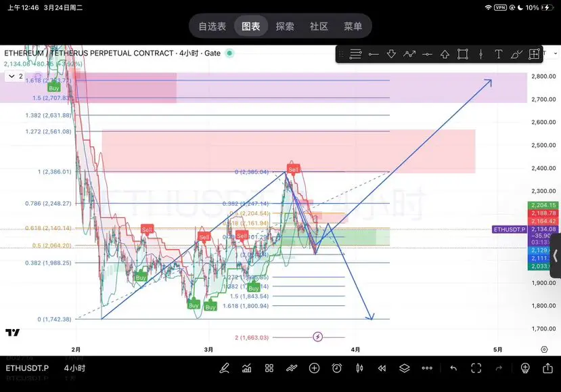Switch to the 社区 community tab
The height and width of the screenshot is (392, 561).
coord(319,26)
